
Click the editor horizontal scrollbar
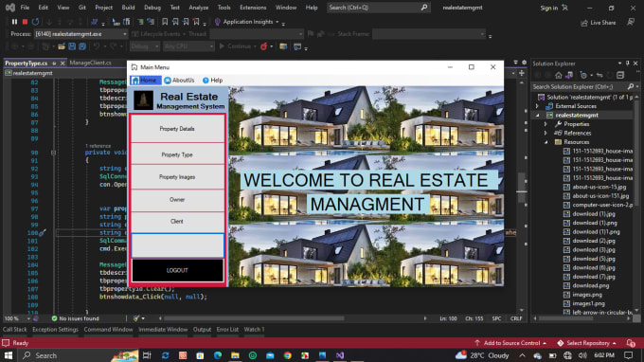point(254,318)
